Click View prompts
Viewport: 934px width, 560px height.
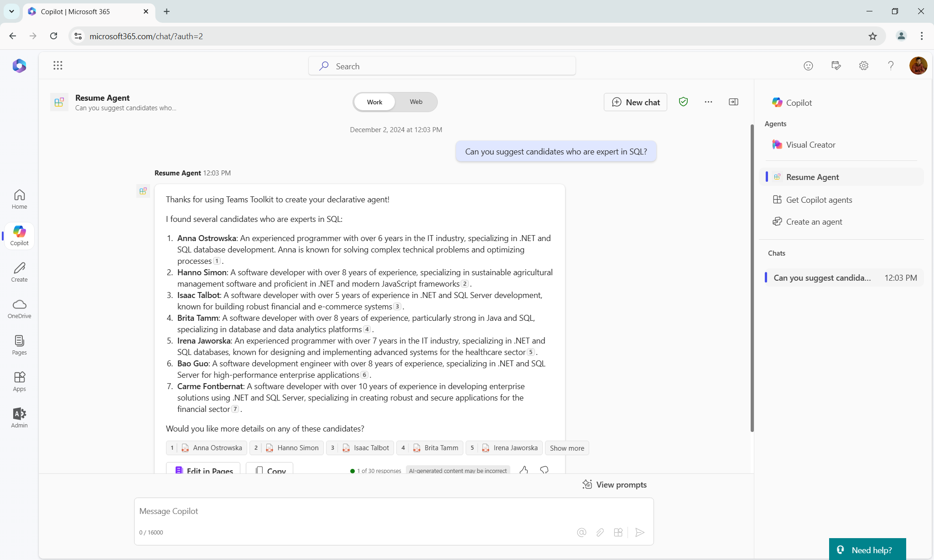[615, 485]
